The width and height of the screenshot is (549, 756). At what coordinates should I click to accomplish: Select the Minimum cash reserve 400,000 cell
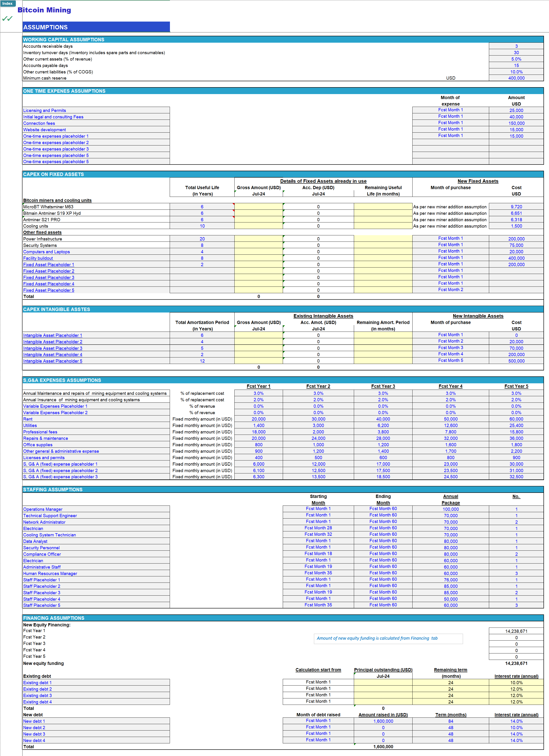(516, 78)
